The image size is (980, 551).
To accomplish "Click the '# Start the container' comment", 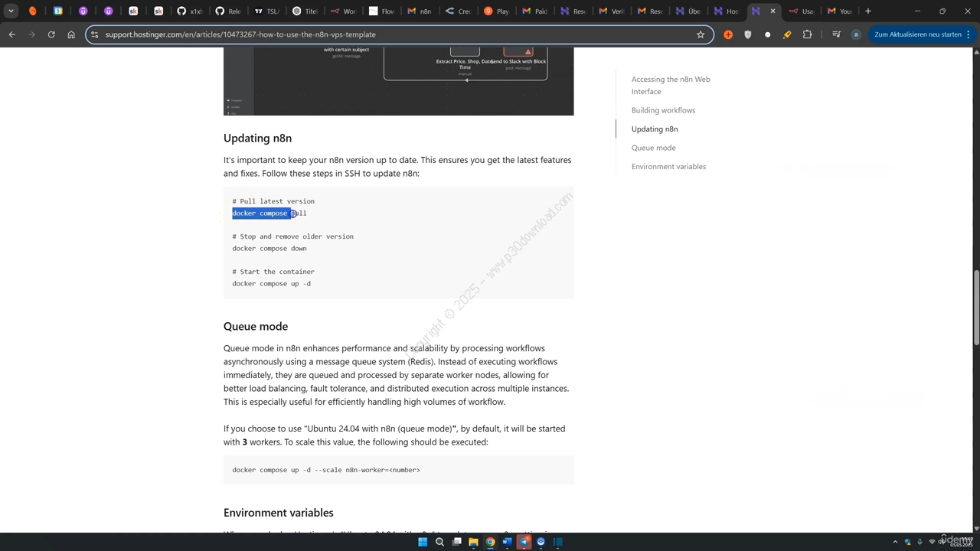I will coord(273,272).
